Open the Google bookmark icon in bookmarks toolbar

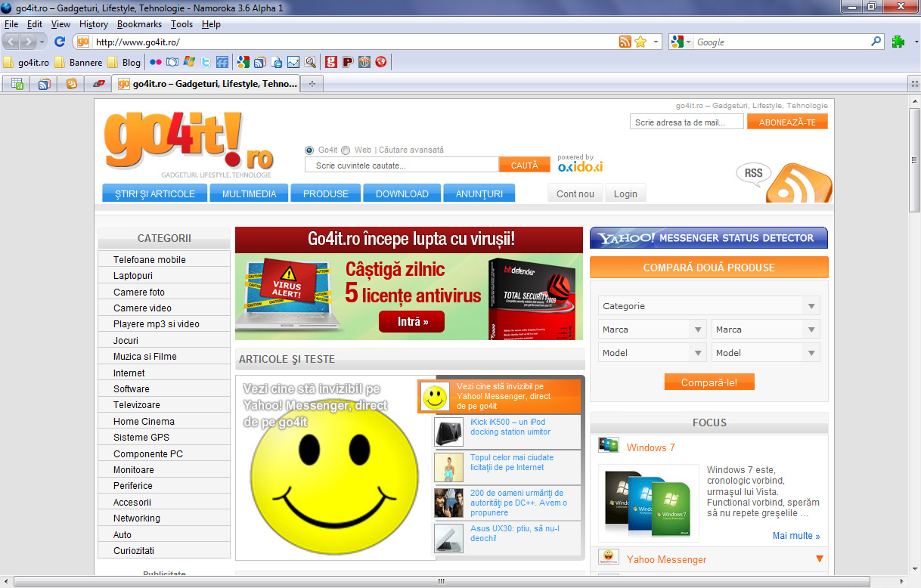[x=243, y=62]
